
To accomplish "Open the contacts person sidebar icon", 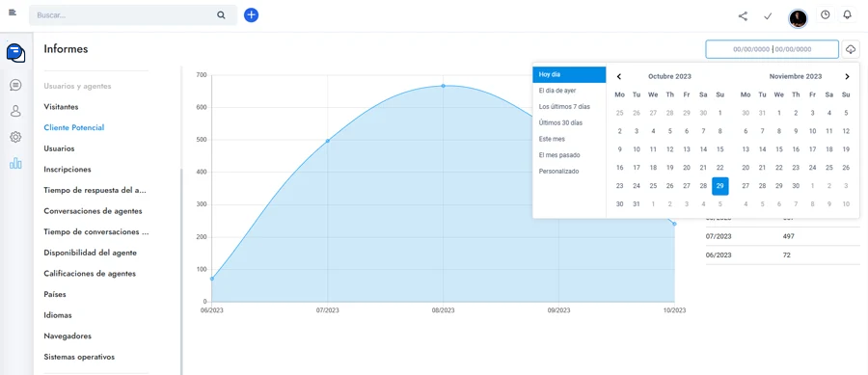I will coord(15,111).
